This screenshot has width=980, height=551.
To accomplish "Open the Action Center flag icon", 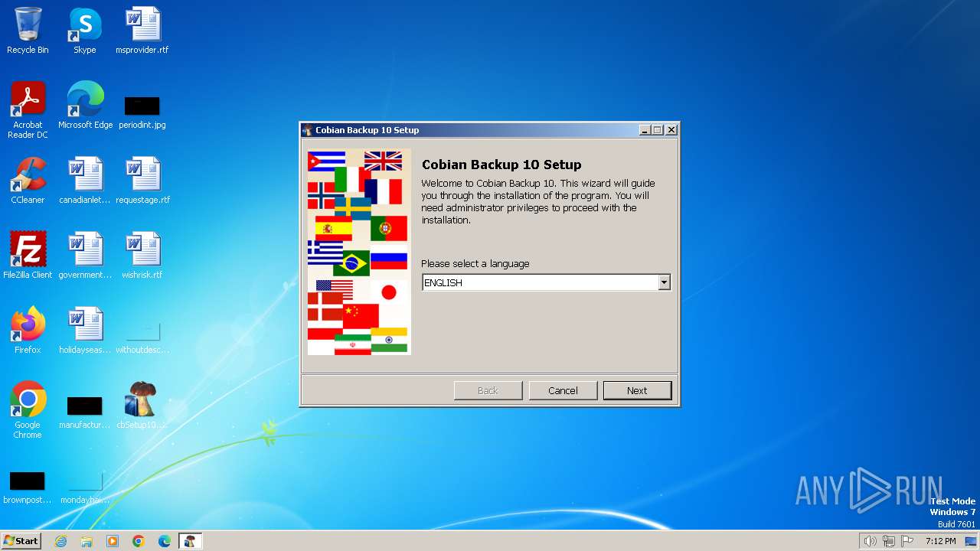I will point(907,541).
